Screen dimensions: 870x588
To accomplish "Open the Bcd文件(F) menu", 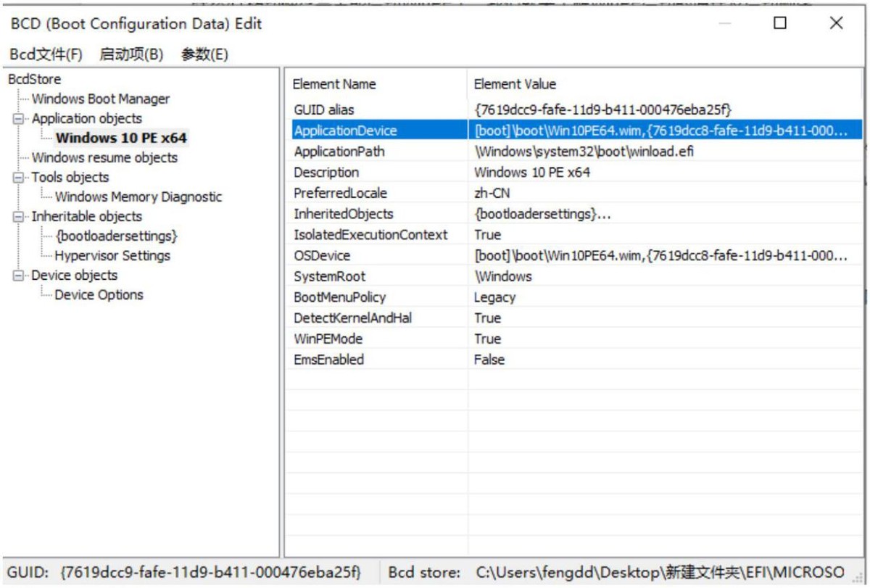I will tap(46, 54).
